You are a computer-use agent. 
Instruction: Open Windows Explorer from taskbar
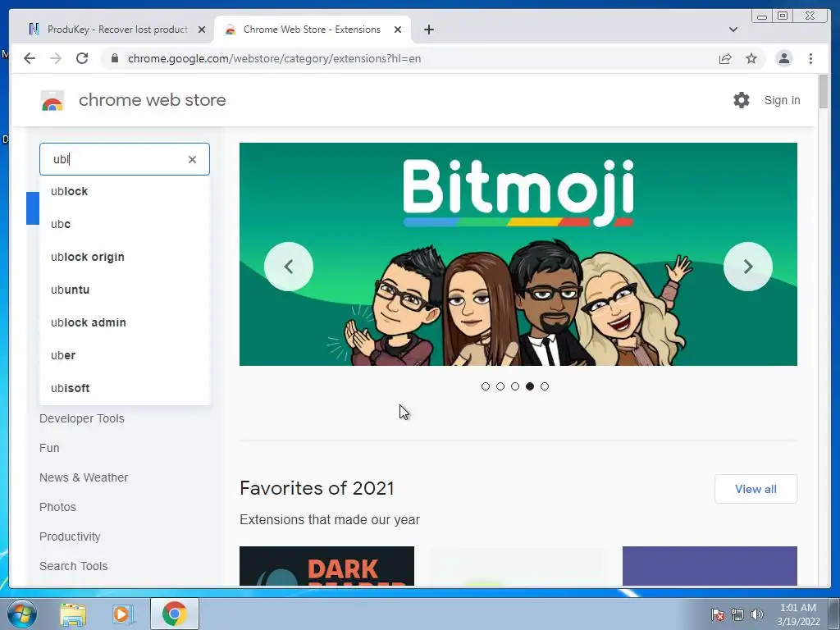click(73, 614)
